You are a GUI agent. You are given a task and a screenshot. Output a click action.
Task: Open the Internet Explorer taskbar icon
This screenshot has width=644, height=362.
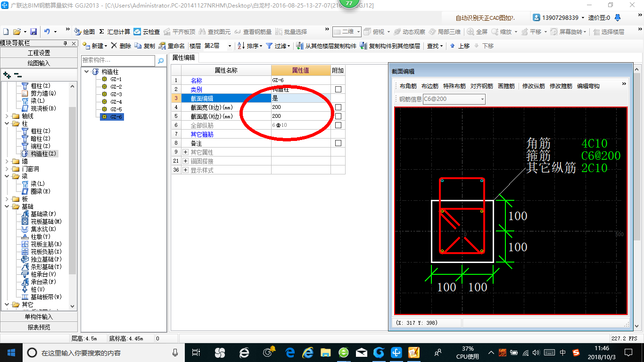tap(308, 352)
